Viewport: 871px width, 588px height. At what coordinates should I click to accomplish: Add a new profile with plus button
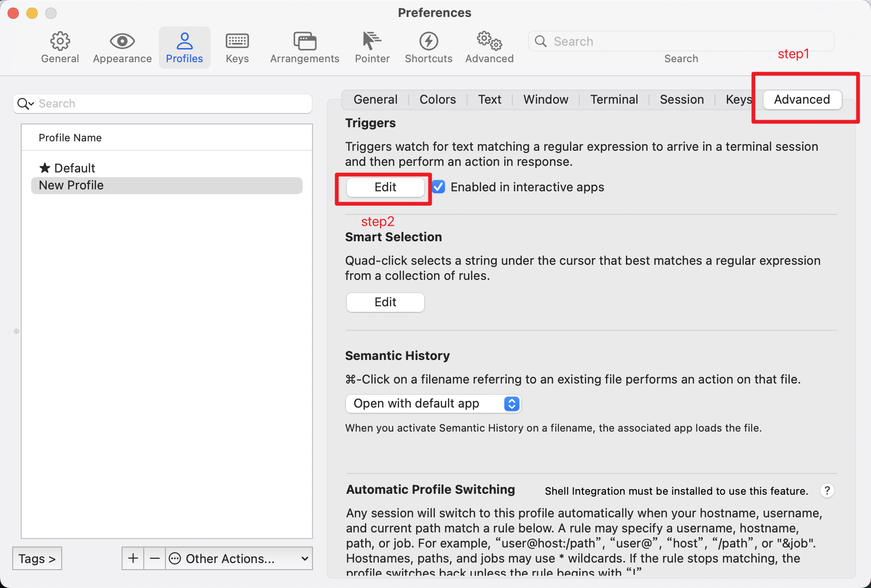pos(133,558)
